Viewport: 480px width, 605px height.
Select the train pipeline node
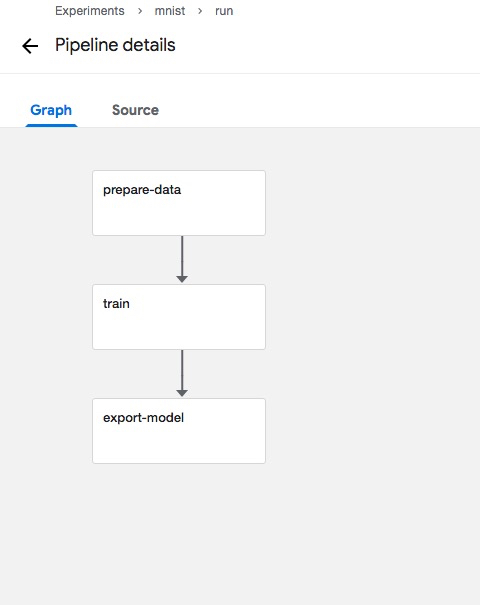tap(179, 317)
